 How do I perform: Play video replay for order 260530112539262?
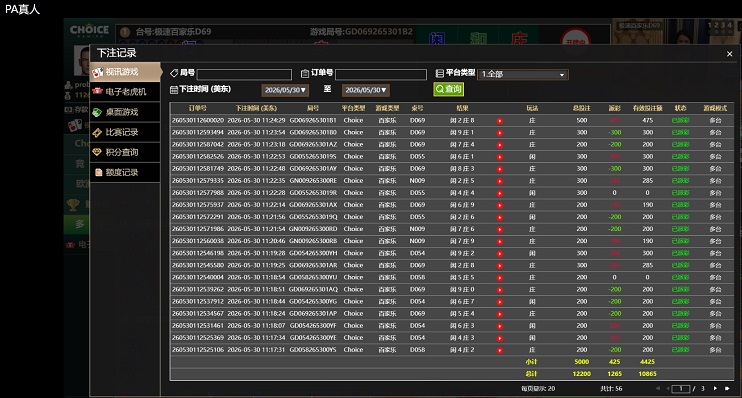click(x=499, y=290)
